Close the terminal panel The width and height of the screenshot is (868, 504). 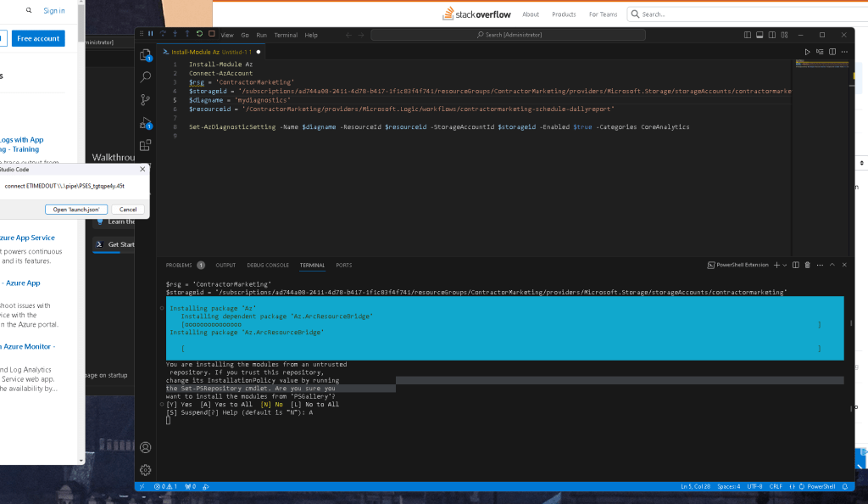point(844,266)
